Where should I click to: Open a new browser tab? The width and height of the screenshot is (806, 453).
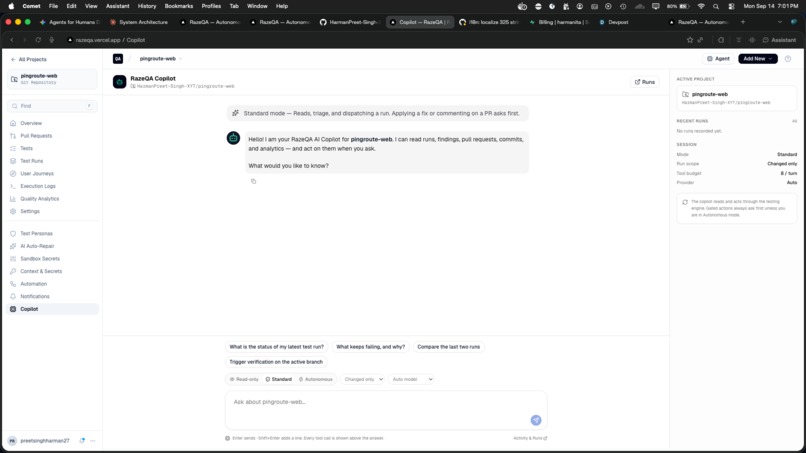[743, 22]
